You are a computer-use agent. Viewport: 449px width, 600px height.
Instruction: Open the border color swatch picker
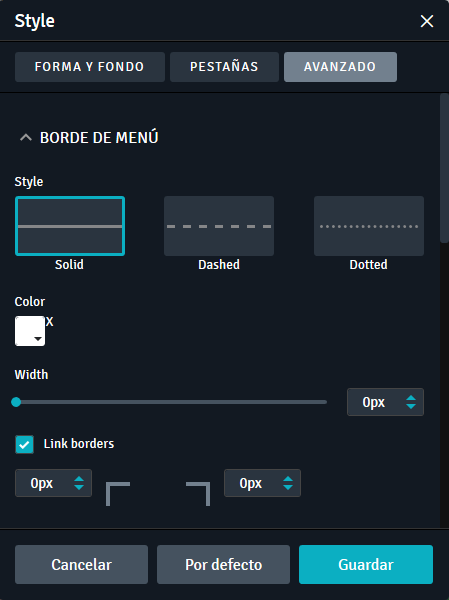(x=30, y=331)
